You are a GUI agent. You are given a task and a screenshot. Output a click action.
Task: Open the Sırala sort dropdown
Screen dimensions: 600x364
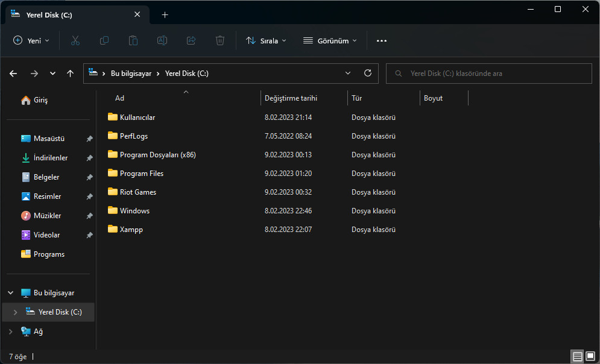pos(266,40)
